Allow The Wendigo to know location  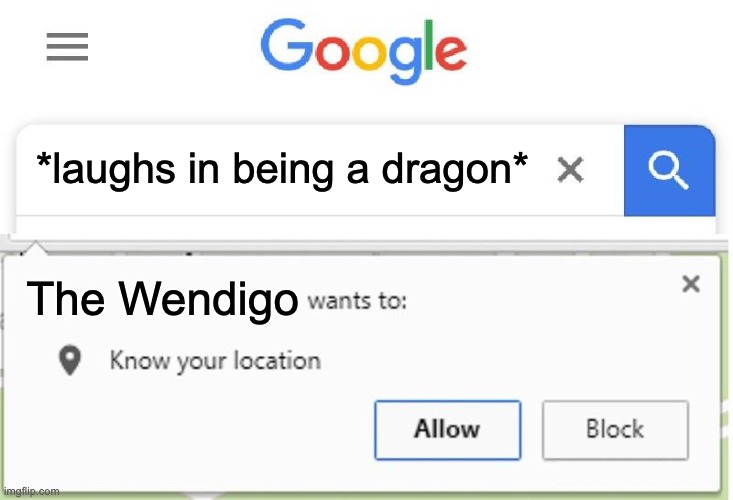447,430
